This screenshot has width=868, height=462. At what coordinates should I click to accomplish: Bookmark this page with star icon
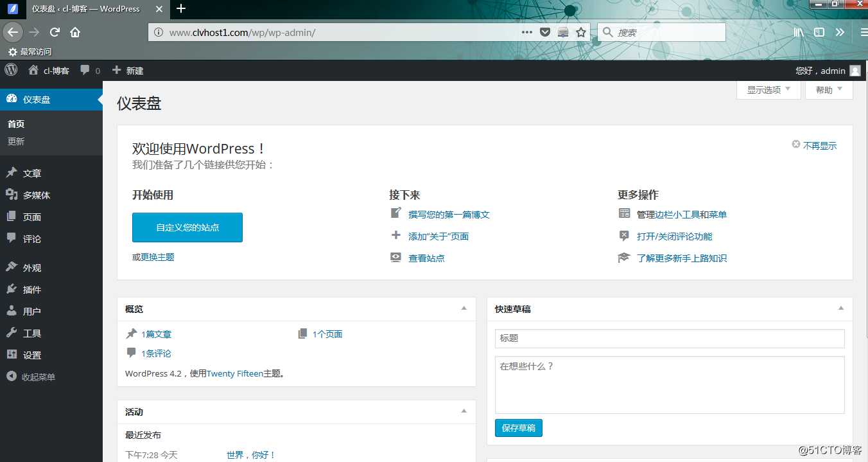581,32
